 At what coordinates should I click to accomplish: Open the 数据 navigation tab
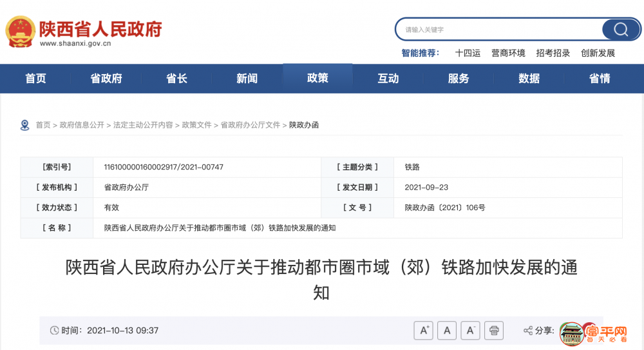[x=529, y=78]
